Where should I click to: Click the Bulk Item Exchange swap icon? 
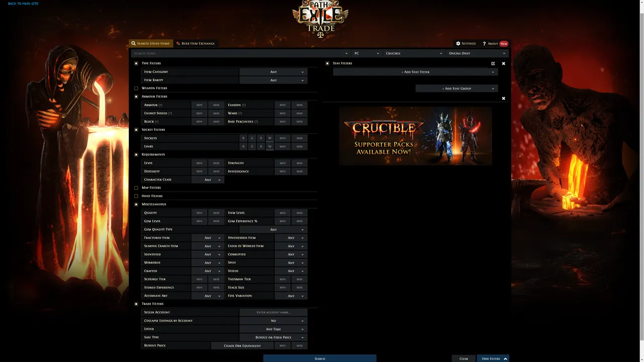[x=178, y=43]
